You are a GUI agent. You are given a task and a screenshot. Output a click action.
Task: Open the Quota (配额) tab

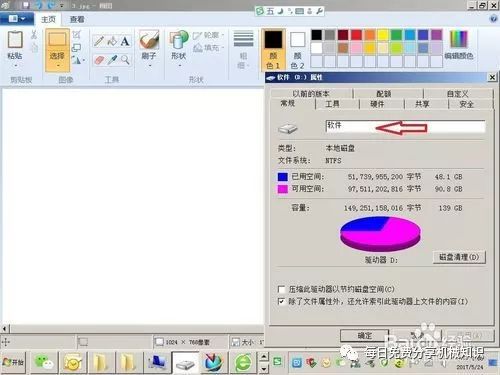pos(383,94)
